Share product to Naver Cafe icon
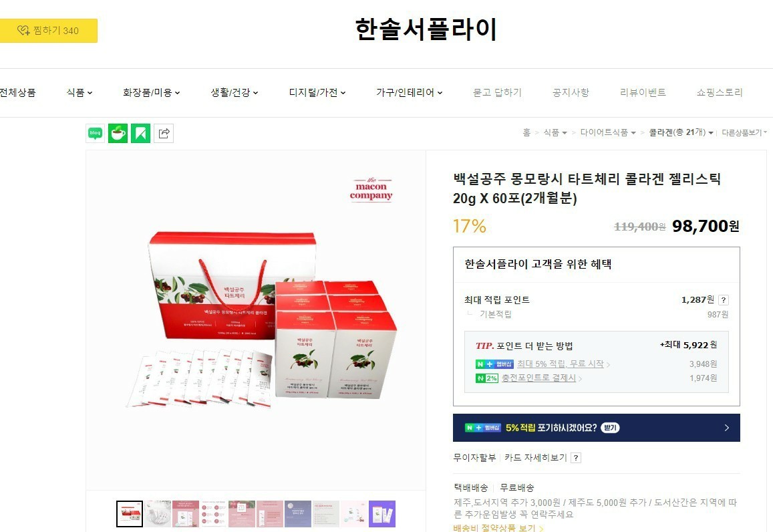The height and width of the screenshot is (532, 773). pos(118,133)
